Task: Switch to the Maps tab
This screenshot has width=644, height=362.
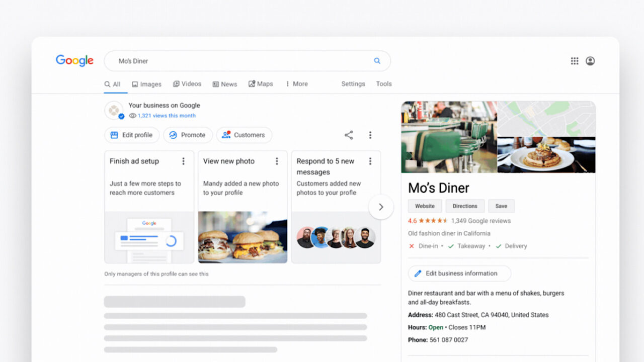Action: pos(261,84)
